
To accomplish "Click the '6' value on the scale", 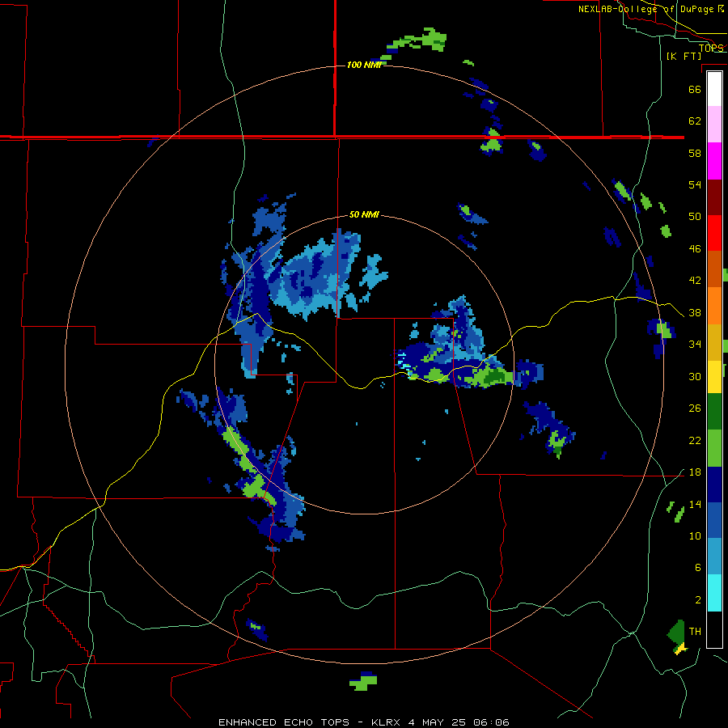I will (x=697, y=568).
